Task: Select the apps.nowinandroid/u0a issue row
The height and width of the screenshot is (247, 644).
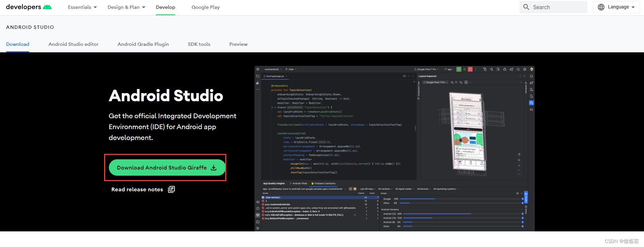Action: click(320, 205)
